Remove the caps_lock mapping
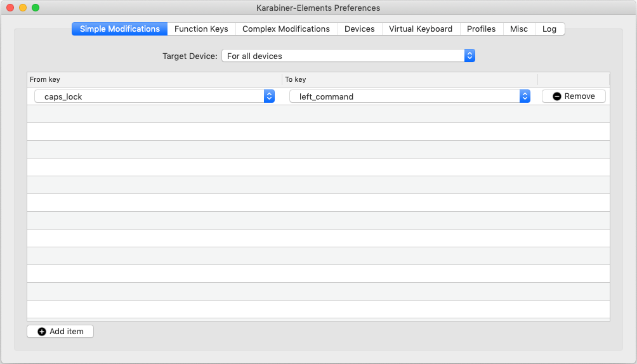 574,96
